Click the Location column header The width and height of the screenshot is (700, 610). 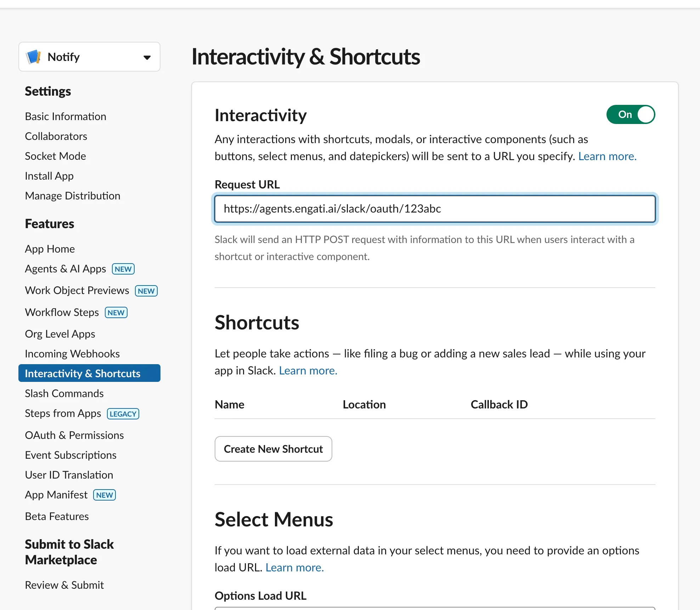click(364, 404)
